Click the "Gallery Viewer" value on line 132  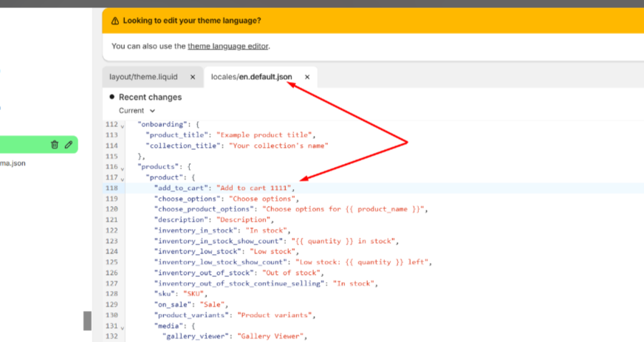(x=270, y=336)
